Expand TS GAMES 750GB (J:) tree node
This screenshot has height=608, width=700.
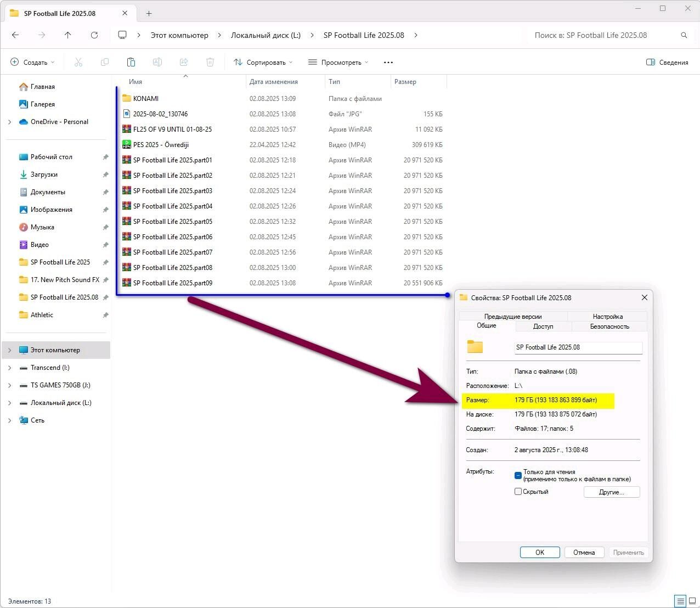pyautogui.click(x=9, y=385)
